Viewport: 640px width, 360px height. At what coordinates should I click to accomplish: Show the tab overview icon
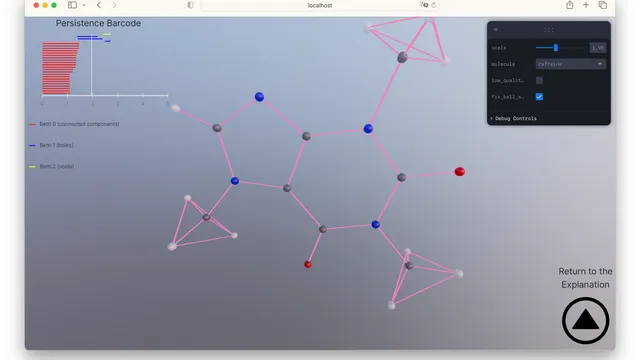click(602, 5)
